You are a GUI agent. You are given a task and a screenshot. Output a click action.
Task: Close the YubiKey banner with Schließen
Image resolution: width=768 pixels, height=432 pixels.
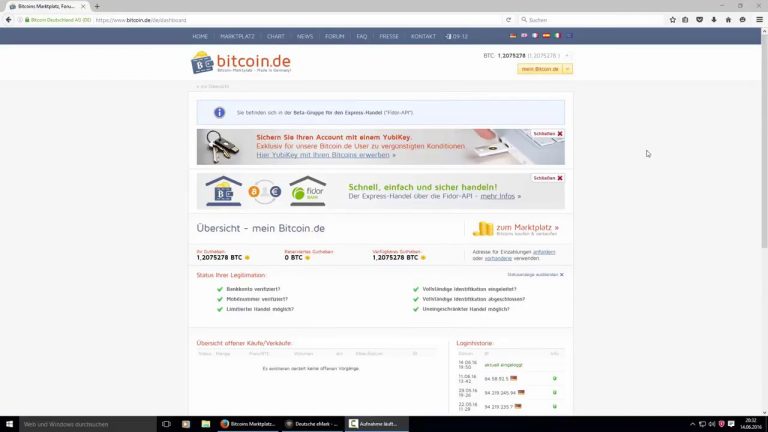click(548, 134)
